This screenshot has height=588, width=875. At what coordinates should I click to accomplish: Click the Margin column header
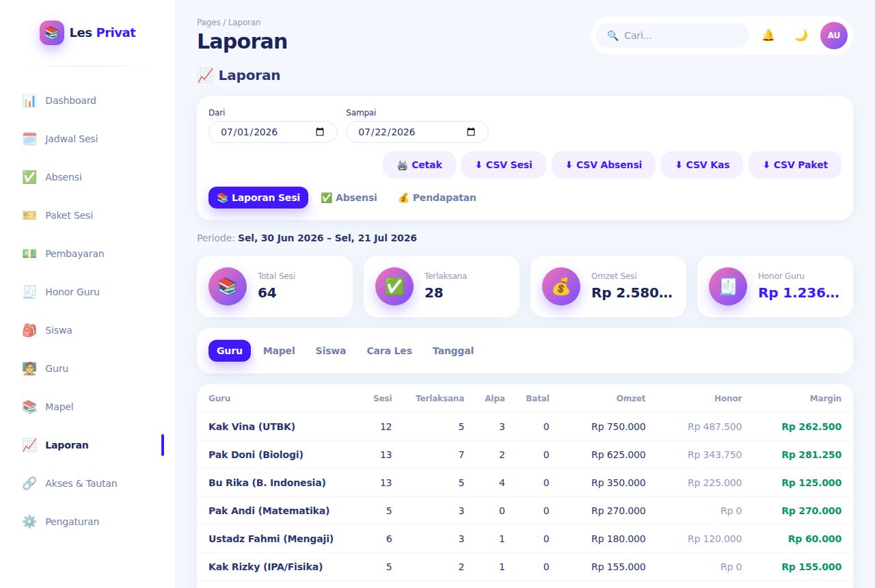pos(826,399)
